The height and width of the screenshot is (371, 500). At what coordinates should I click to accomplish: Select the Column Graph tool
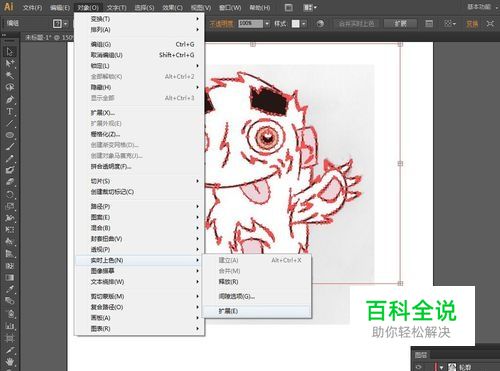[x=10, y=326]
